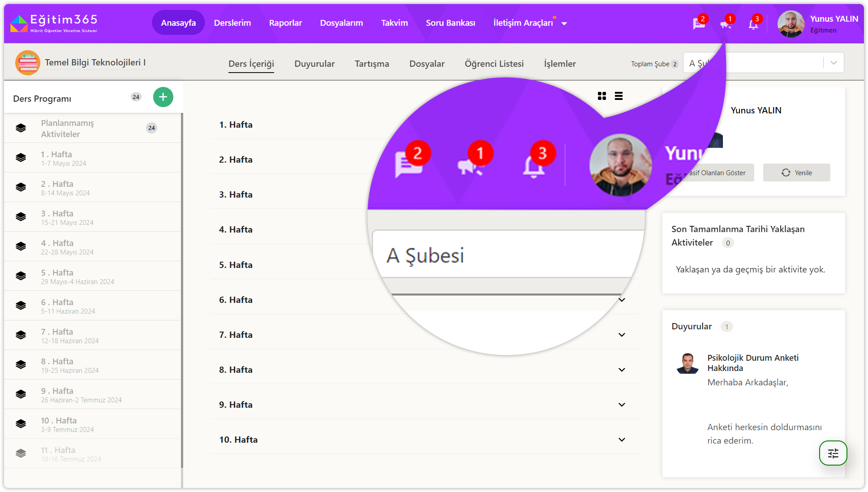
Task: Click layers icon beside 4 . Hafta
Action: (21, 246)
